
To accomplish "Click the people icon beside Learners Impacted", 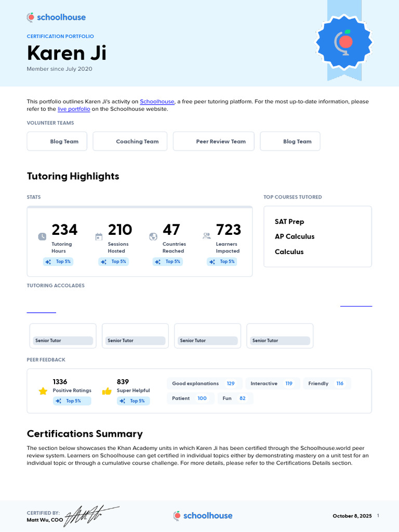I will [207, 236].
